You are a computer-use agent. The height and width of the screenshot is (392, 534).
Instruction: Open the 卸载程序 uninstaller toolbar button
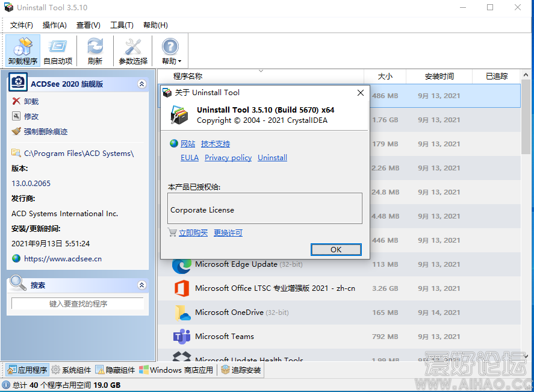pyautogui.click(x=23, y=51)
